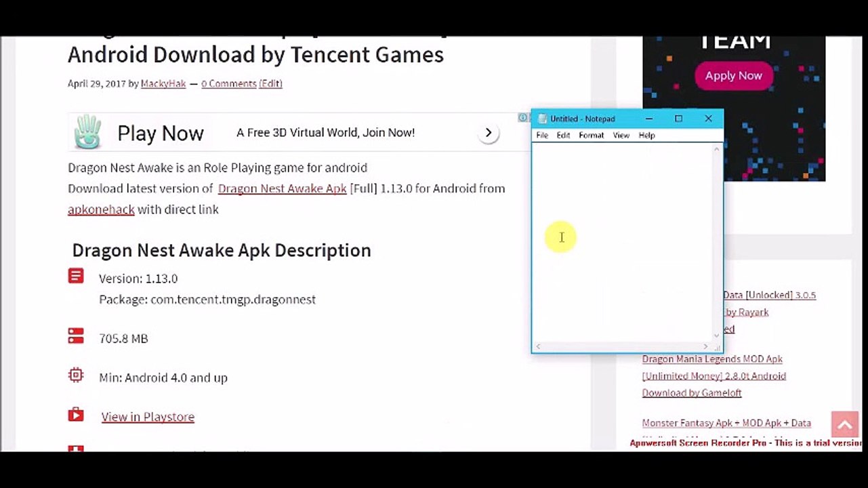The height and width of the screenshot is (488, 868).
Task: Click 'Min: Android 4.0 and up' text
Action: [x=163, y=378]
